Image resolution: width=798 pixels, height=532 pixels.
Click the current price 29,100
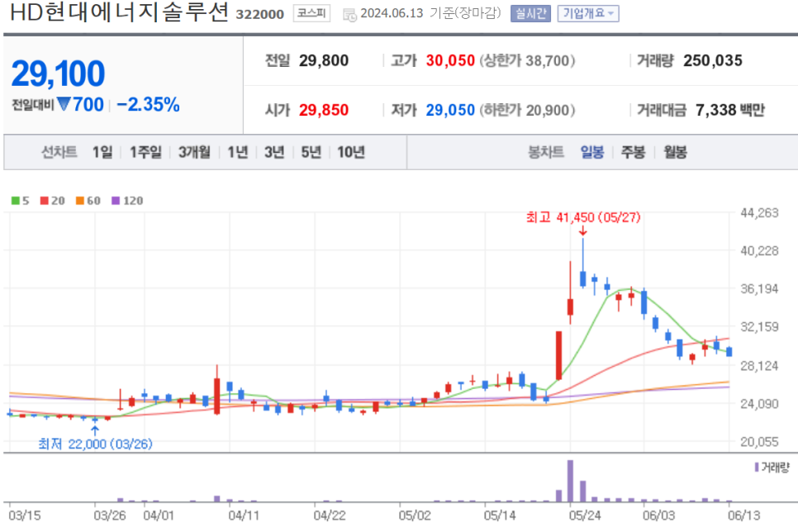click(58, 74)
